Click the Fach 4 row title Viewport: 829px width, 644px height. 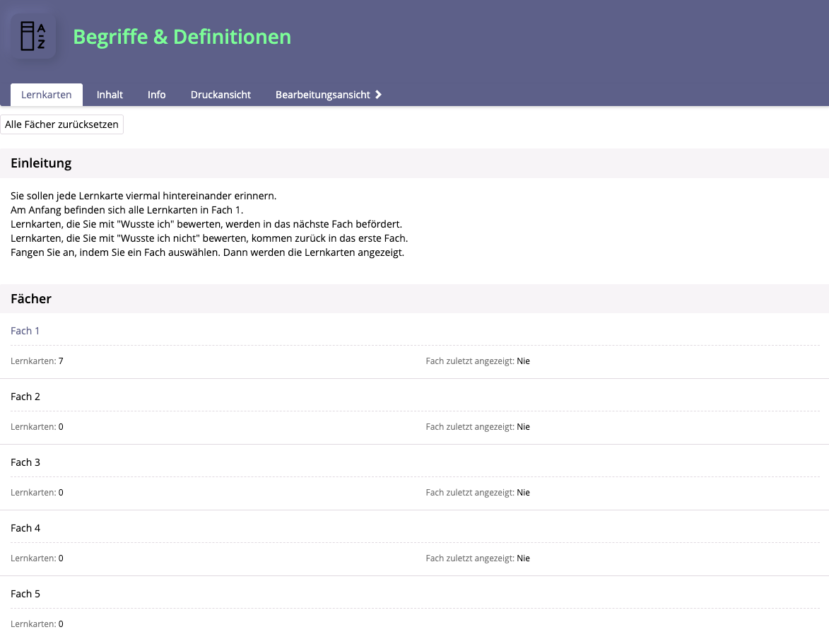point(25,528)
